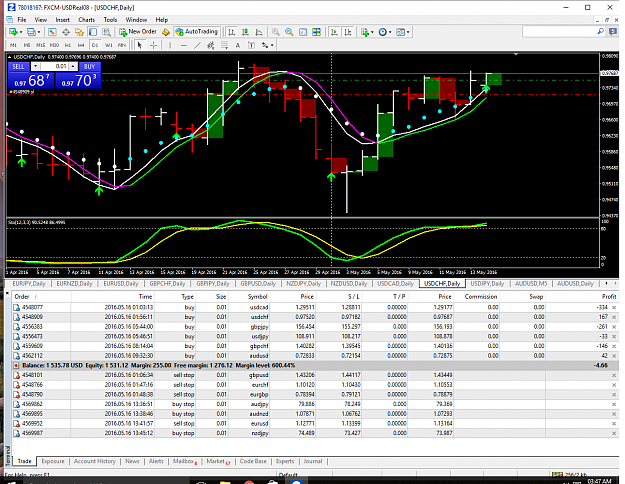Switch timeframe to H4

pyautogui.click(x=81, y=45)
